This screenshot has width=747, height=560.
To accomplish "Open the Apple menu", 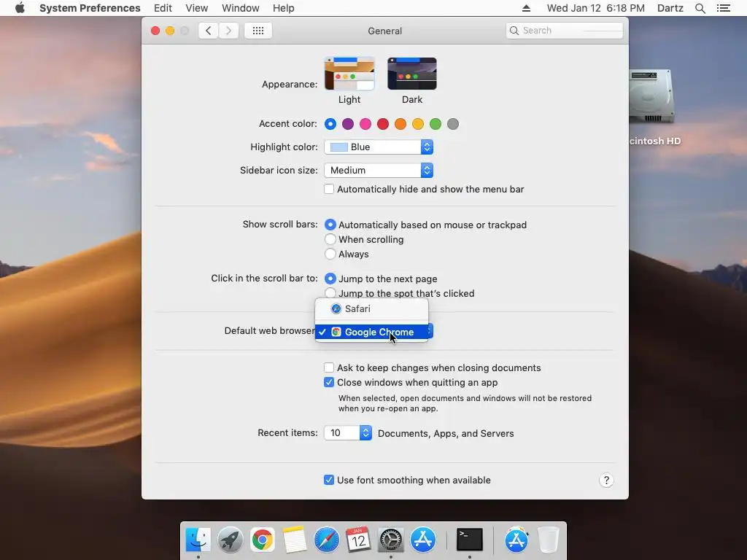I will (20, 8).
